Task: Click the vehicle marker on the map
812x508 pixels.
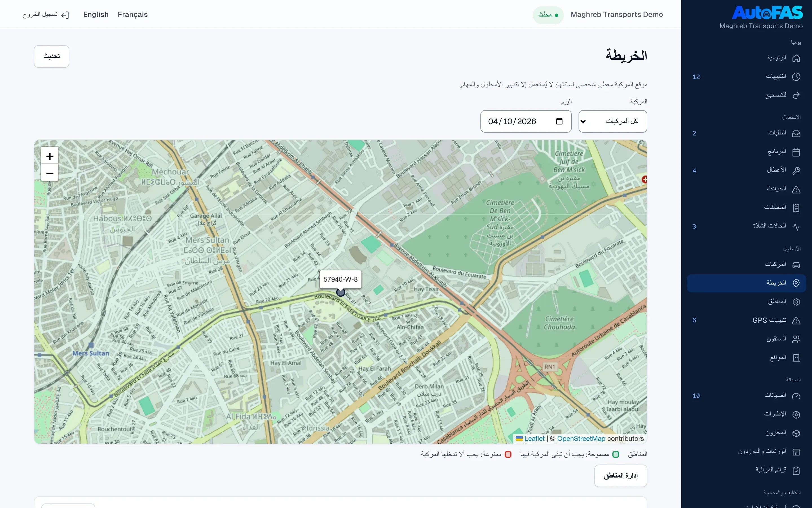Action: pos(341,292)
